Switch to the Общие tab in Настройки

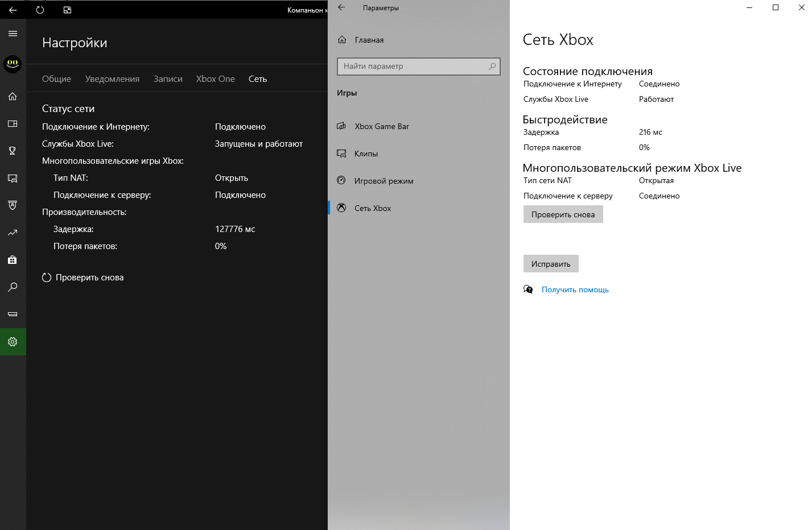pyautogui.click(x=56, y=79)
